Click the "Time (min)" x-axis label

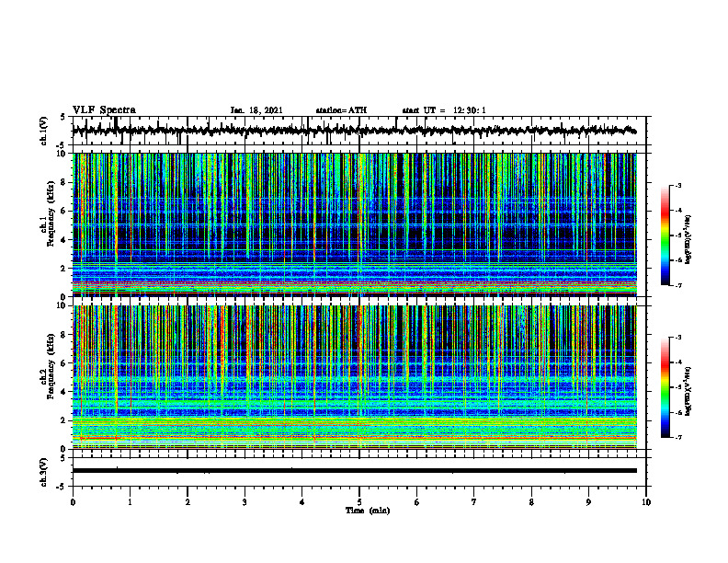tap(368, 511)
